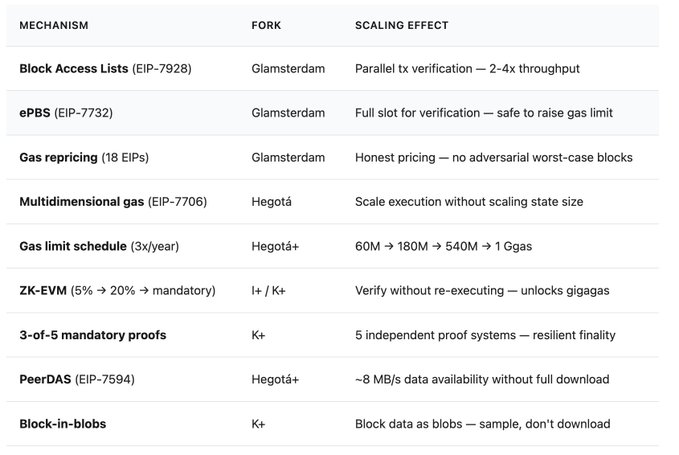Select the Multidimensional gas (EIP-7706) cell
Image resolution: width=679 pixels, height=455 pixels.
coord(113,202)
